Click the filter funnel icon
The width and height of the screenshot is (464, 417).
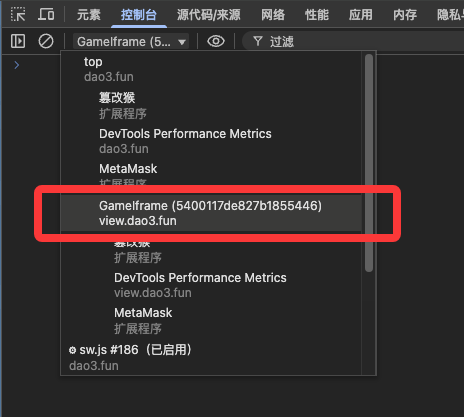click(258, 41)
